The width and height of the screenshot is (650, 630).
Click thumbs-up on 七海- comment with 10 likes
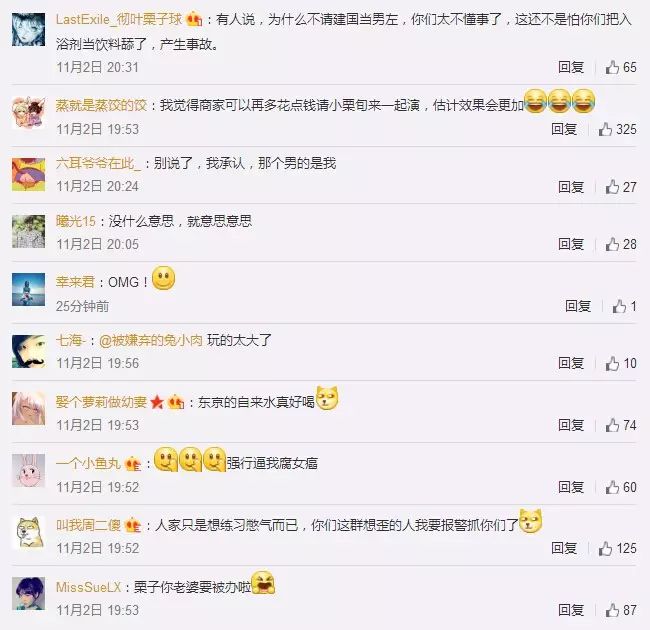coord(612,363)
